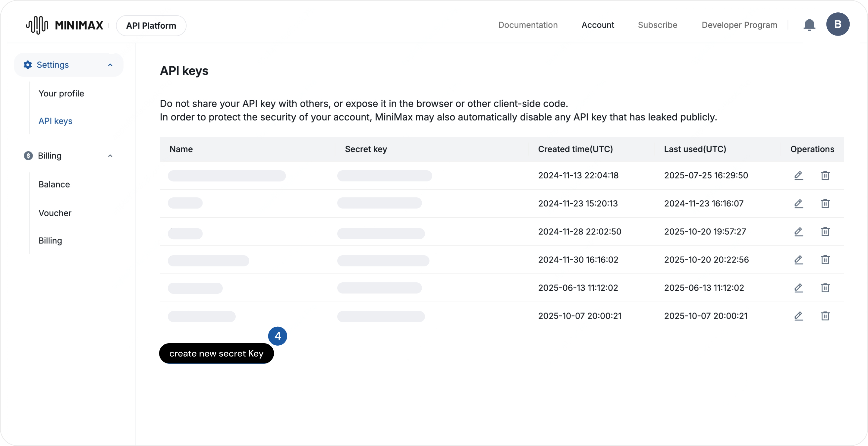868x446 pixels.
Task: Select Voucher under Billing
Action: point(55,213)
